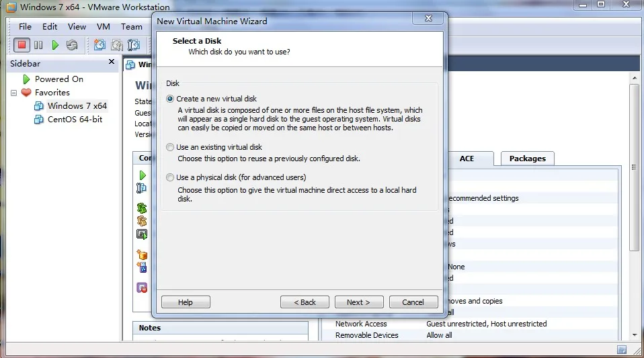644x358 pixels.
Task: Select Powered On in the sidebar
Action: tap(59, 79)
